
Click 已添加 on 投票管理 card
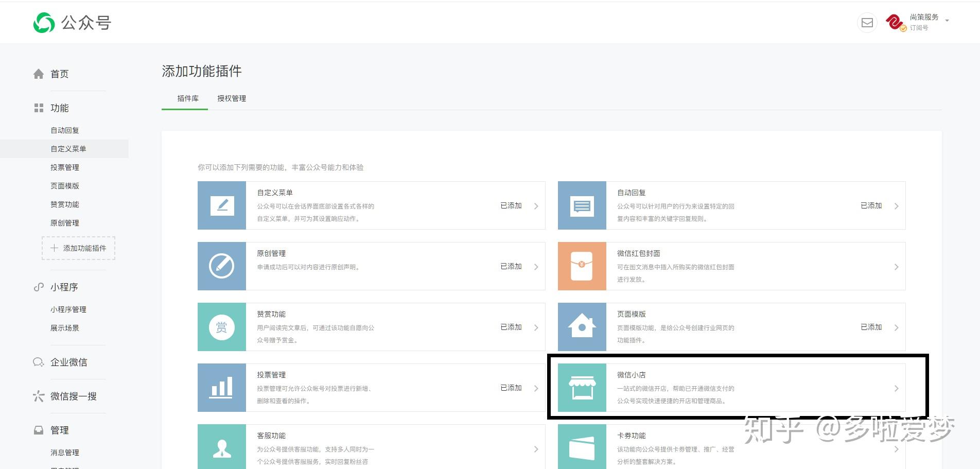511,388
